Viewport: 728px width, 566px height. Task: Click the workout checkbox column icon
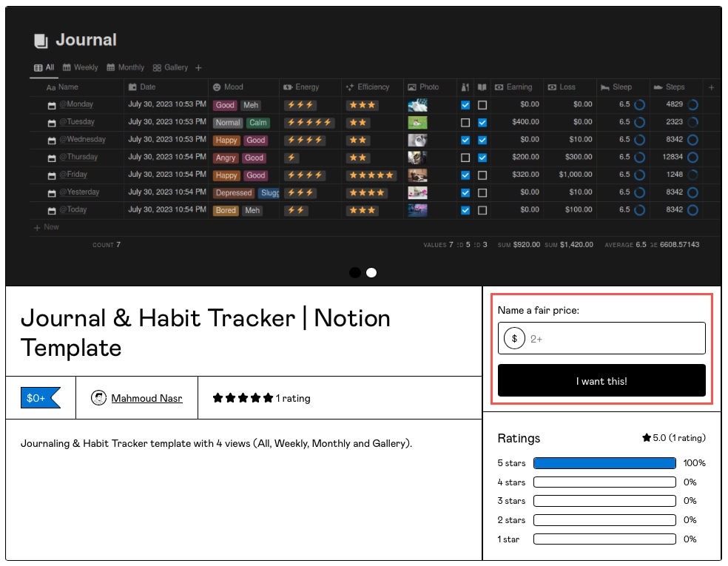coord(465,87)
